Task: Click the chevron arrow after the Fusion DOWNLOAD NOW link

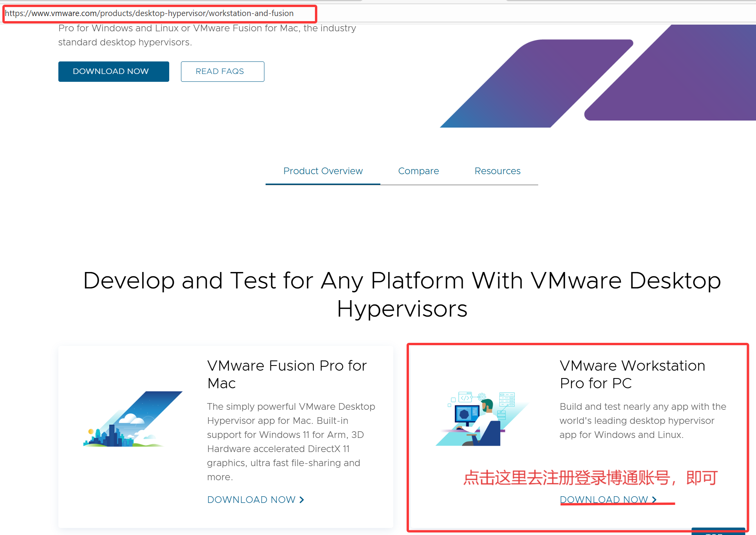Action: [302, 500]
